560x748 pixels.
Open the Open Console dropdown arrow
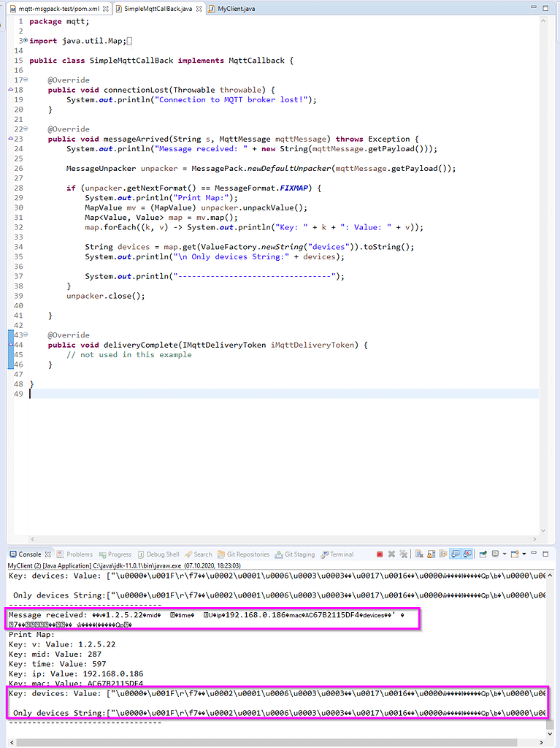523,554
